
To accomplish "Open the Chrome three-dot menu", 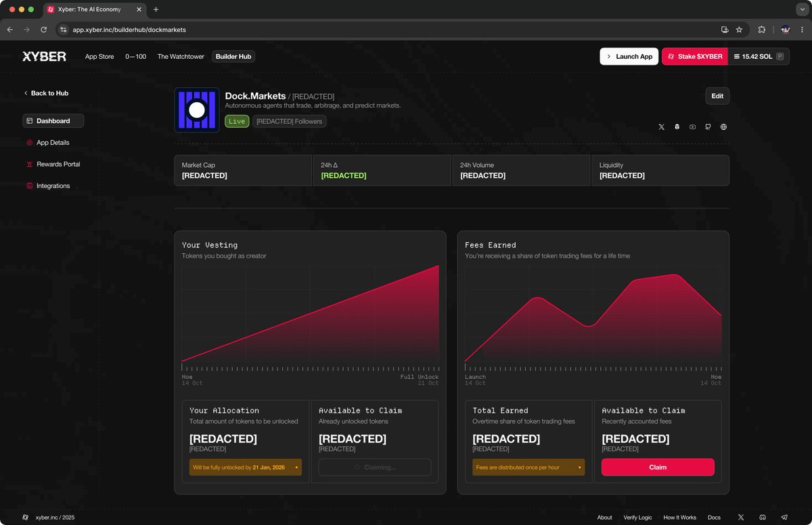I will coord(802,30).
